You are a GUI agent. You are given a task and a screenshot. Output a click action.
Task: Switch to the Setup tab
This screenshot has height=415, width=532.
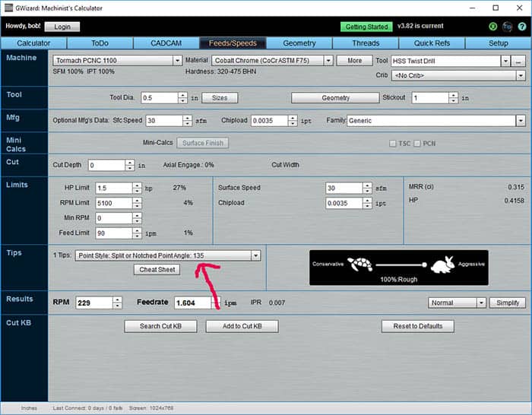pyautogui.click(x=498, y=43)
